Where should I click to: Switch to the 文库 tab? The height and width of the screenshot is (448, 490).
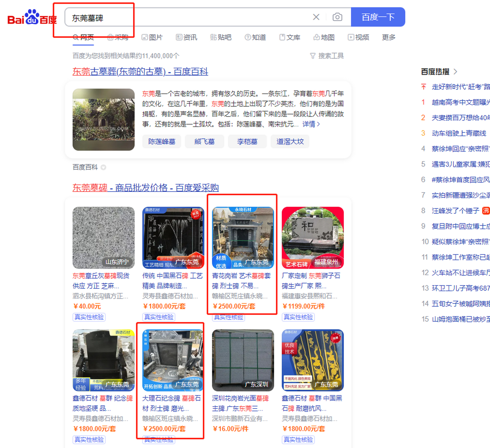(290, 37)
